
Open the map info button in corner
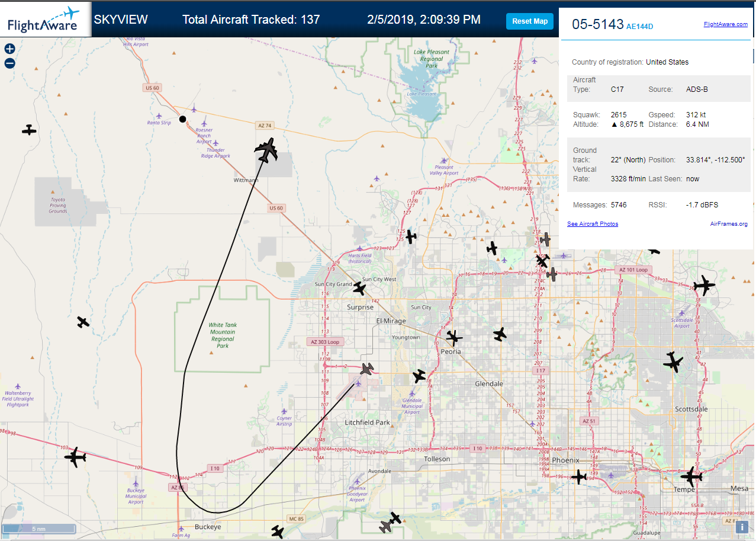click(742, 526)
